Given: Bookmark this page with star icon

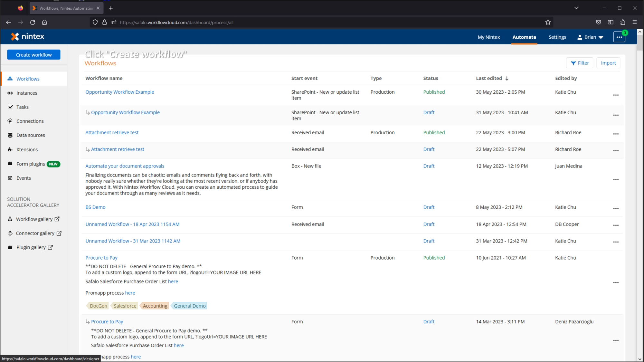Looking at the screenshot, I should point(548,22).
